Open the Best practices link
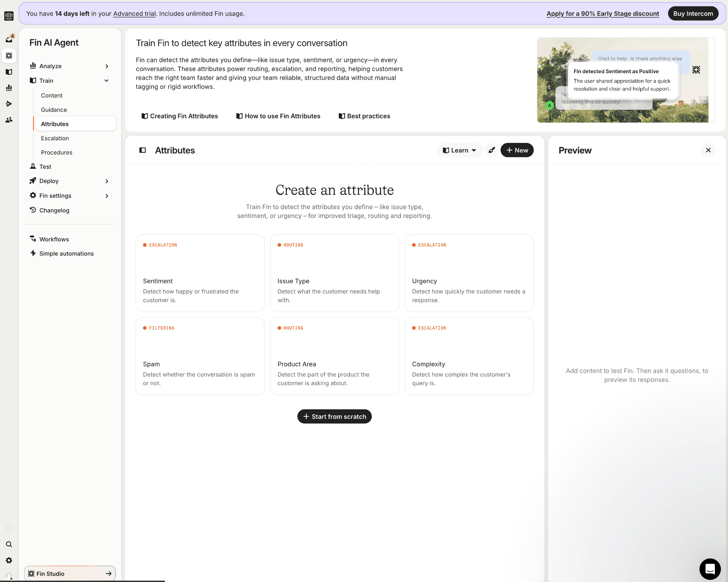Viewport: 728px width, 582px height. click(x=364, y=116)
